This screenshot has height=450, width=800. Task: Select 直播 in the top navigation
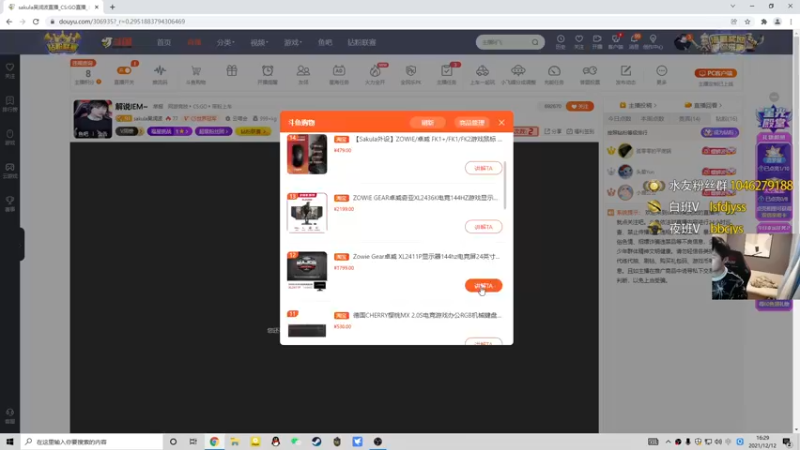point(194,42)
